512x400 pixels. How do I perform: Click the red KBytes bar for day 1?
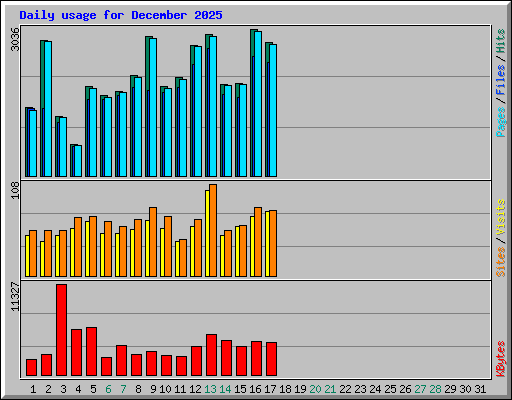point(32,367)
